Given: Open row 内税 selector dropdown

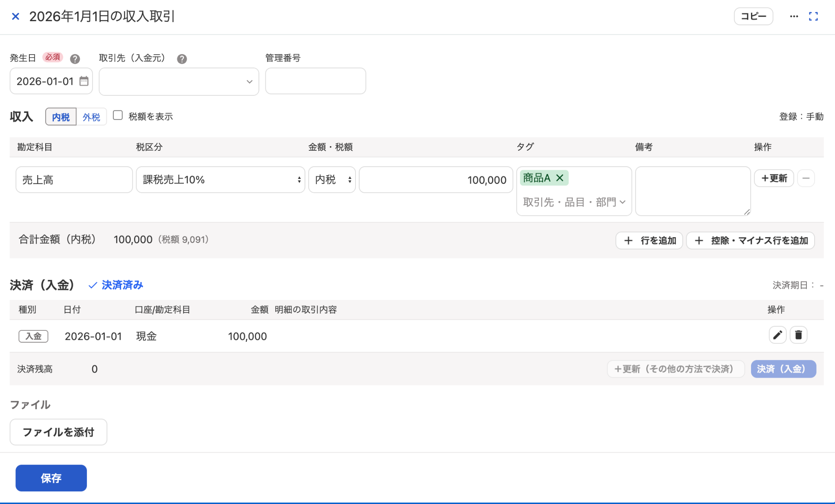Looking at the screenshot, I should point(332,179).
